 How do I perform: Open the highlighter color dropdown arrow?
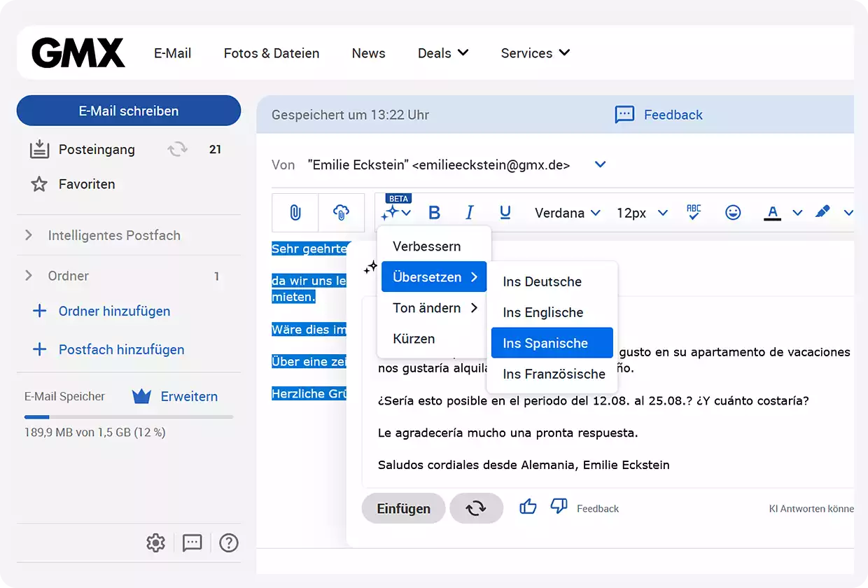(x=849, y=213)
